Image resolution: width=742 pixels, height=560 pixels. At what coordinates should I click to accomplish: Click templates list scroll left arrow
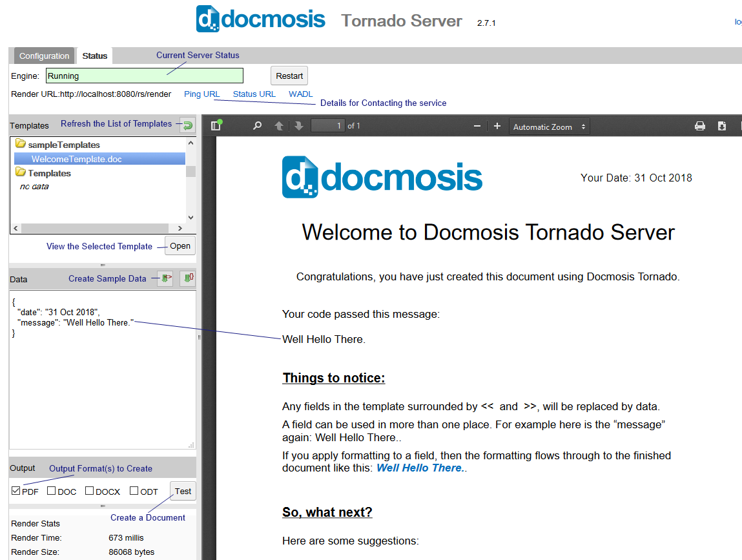(15, 228)
